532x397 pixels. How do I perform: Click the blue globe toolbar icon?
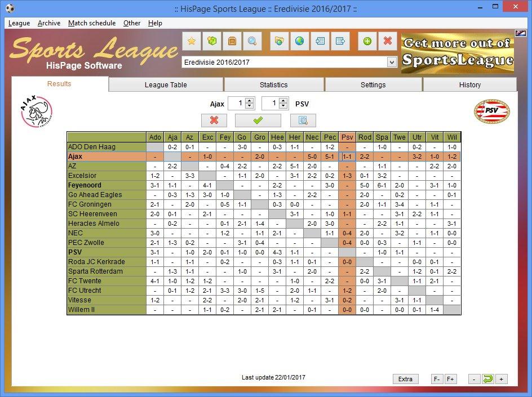pyautogui.click(x=300, y=41)
